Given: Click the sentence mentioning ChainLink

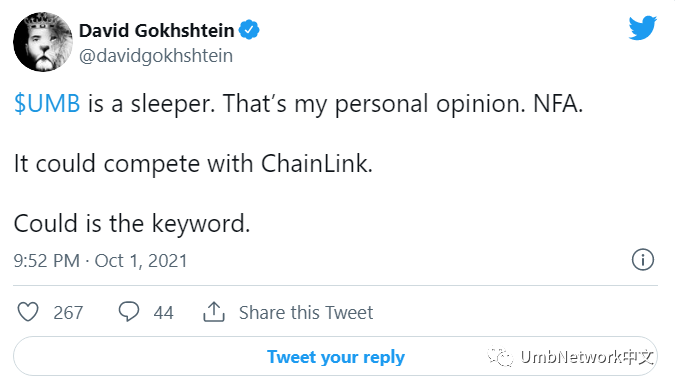Looking at the screenshot, I should 193,164.
